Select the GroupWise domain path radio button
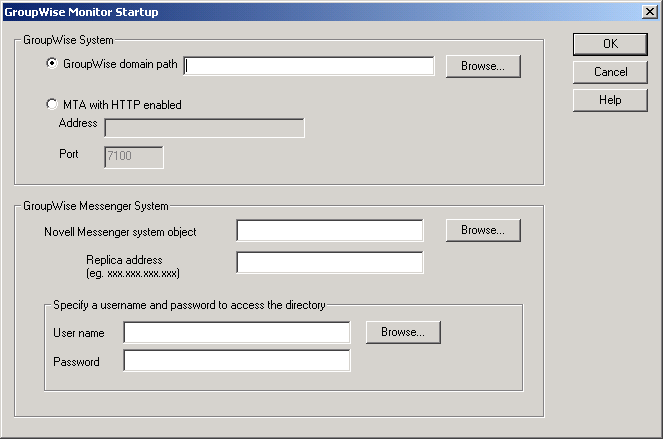This screenshot has width=663, height=439. pos(53,65)
